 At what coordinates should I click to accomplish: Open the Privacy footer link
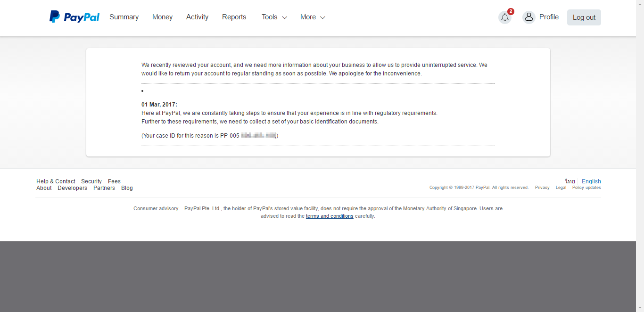[x=542, y=188]
